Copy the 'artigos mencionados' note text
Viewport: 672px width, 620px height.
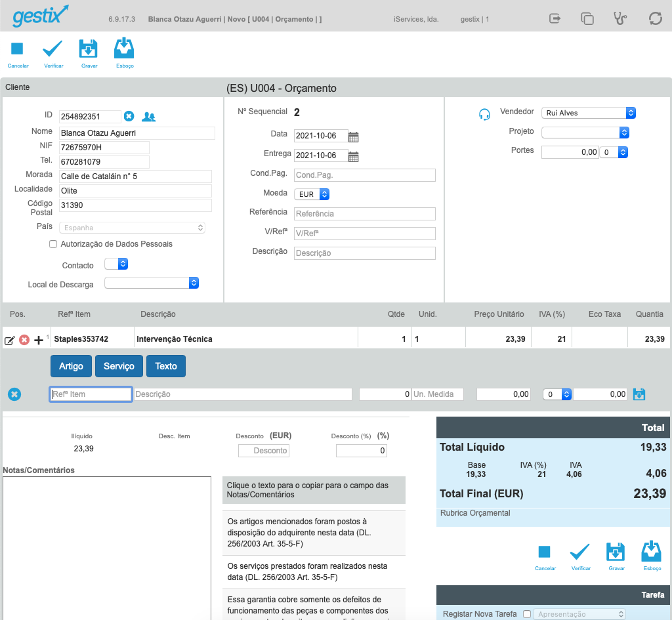point(314,533)
